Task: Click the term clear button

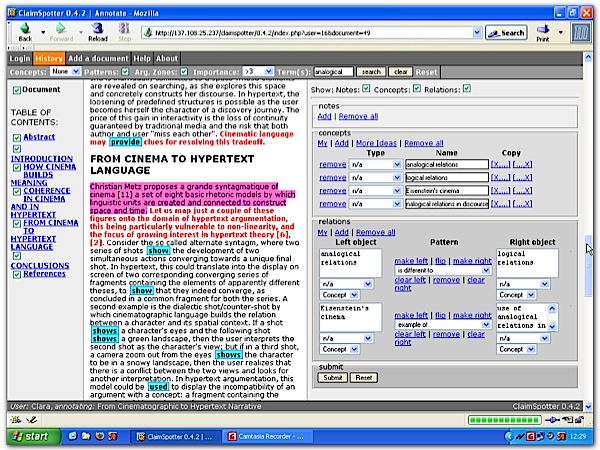Action: (400, 72)
